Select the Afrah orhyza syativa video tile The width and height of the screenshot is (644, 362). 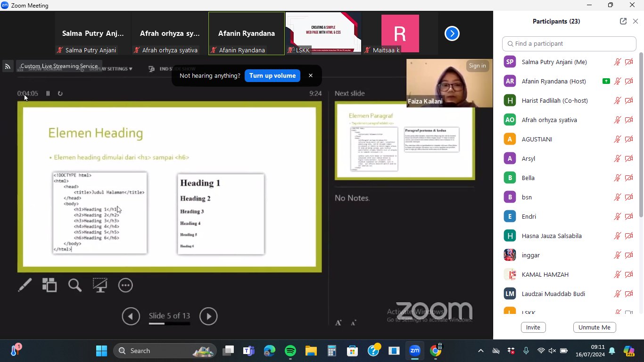[170, 33]
